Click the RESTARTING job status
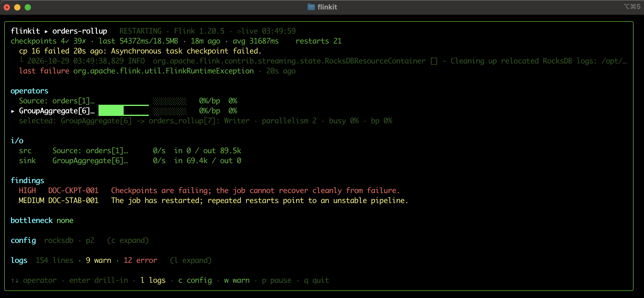The width and height of the screenshot is (644, 298). pyautogui.click(x=140, y=31)
